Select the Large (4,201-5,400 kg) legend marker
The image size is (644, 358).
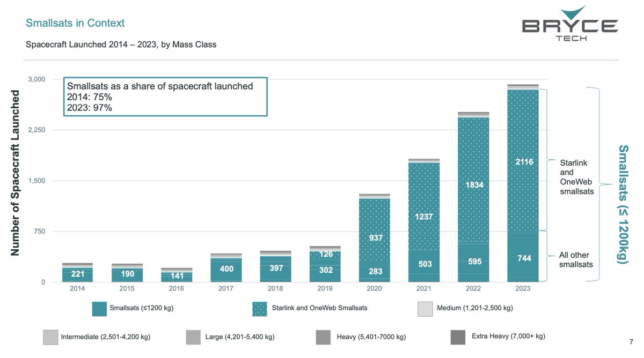pyautogui.click(x=192, y=337)
